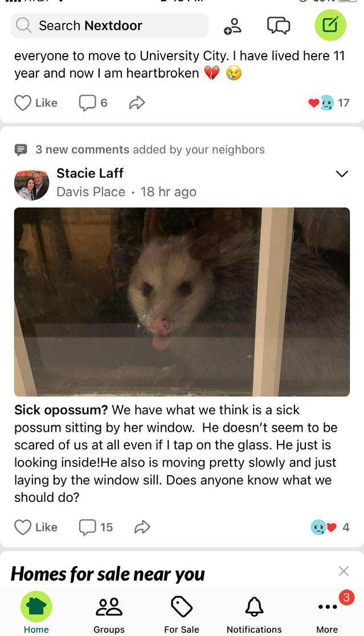Open the opossum photo thumbnail
Image resolution: width=364 pixels, height=636 pixels.
(182, 302)
